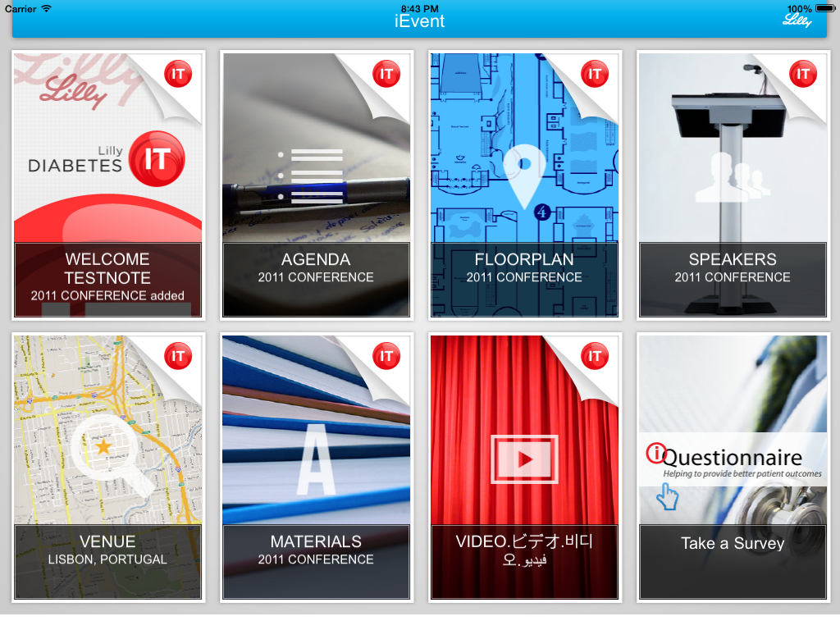Open the VIDEO tile title
840x630 pixels.
pos(524,550)
